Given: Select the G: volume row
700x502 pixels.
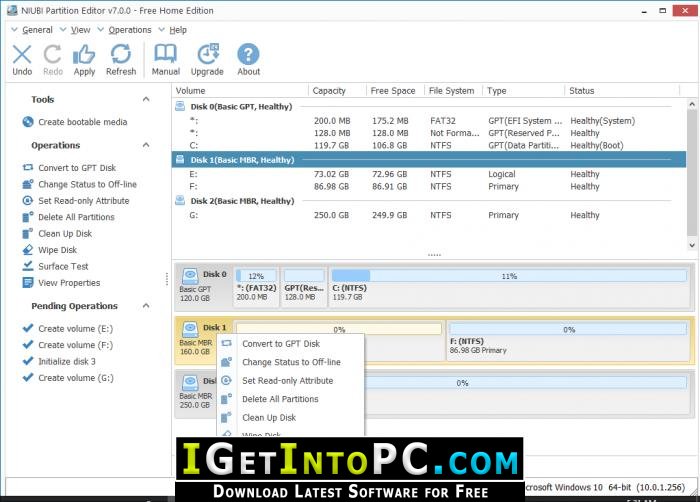Looking at the screenshot, I should tap(429, 215).
